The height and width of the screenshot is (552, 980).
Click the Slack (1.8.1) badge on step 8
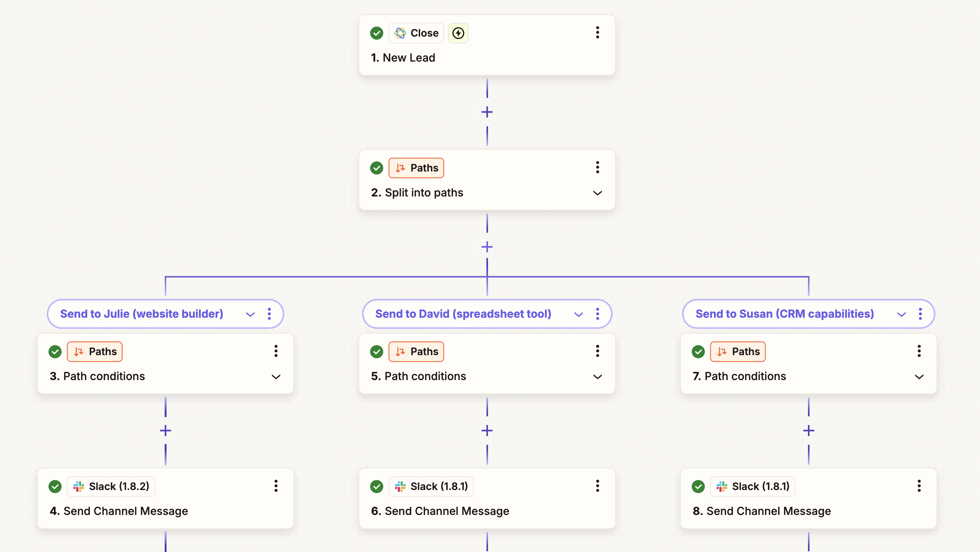click(753, 487)
